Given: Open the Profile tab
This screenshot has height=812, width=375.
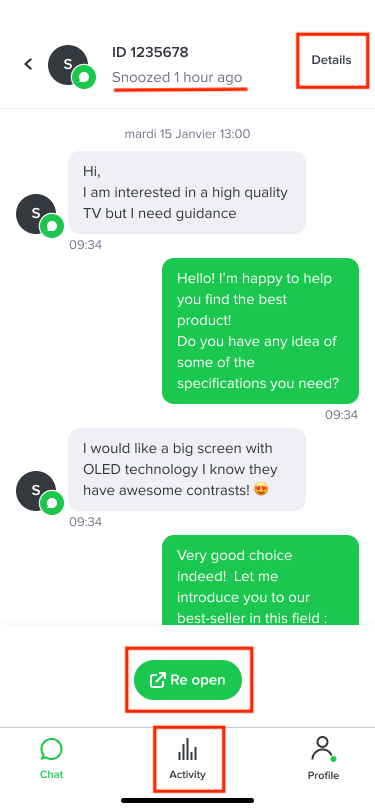Looking at the screenshot, I should pyautogui.click(x=323, y=759).
